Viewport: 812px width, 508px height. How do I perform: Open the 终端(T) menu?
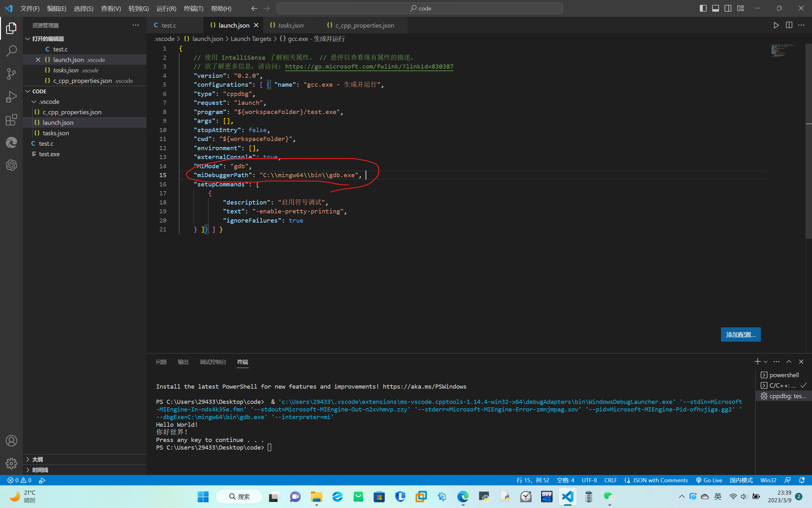tap(193, 8)
